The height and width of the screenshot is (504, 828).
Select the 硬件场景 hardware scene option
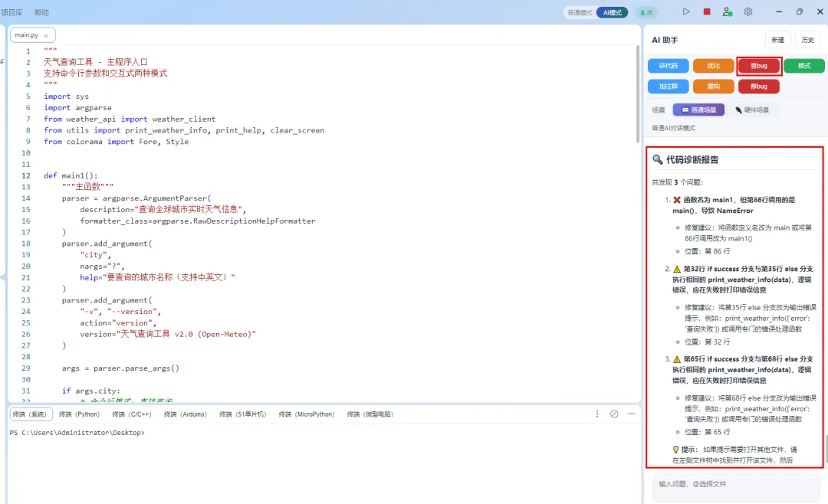[x=752, y=110]
